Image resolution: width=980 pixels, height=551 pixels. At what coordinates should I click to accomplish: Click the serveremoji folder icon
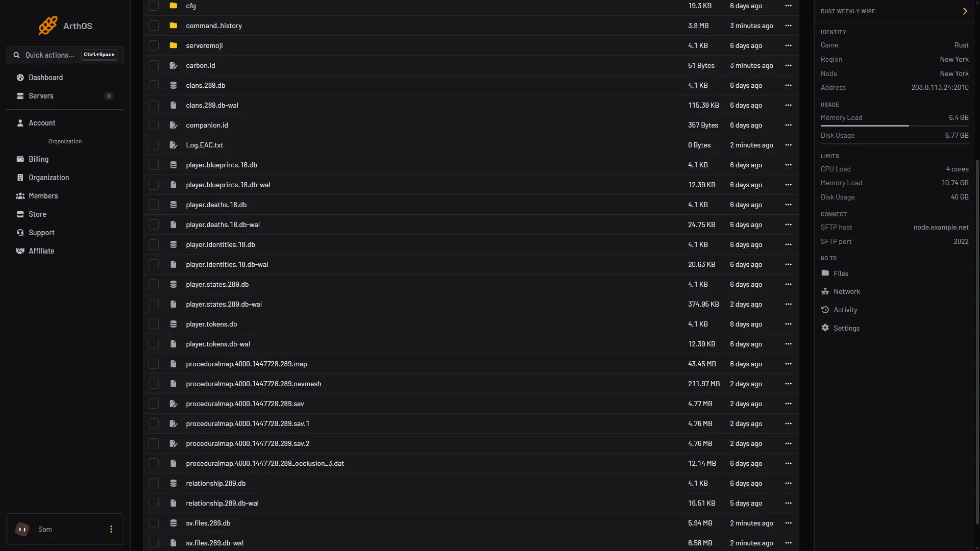pos(174,45)
